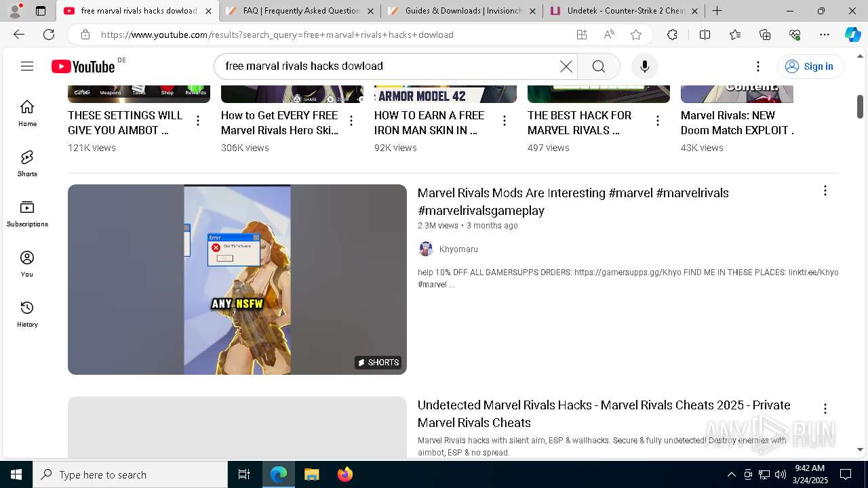The height and width of the screenshot is (488, 868).
Task: Switch to Undetek Counter-Strike 2 Cheat tab
Action: pos(623,11)
